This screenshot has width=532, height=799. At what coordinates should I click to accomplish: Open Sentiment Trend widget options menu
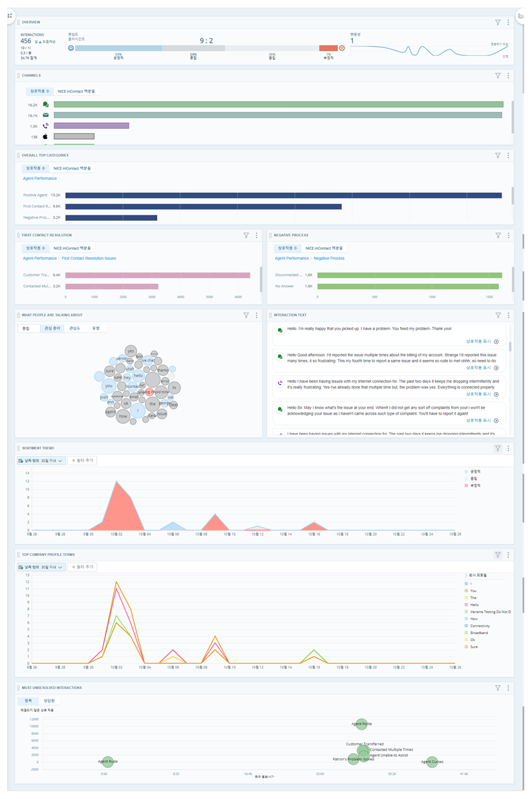coord(508,448)
